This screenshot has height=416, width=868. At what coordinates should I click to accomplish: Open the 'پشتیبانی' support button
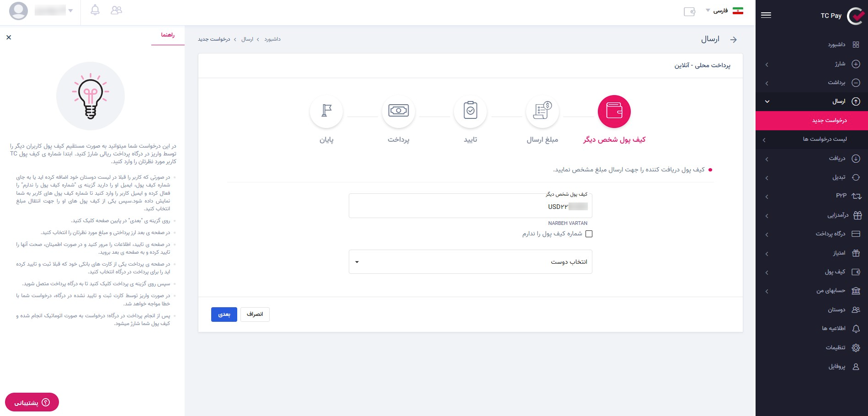pos(32,402)
